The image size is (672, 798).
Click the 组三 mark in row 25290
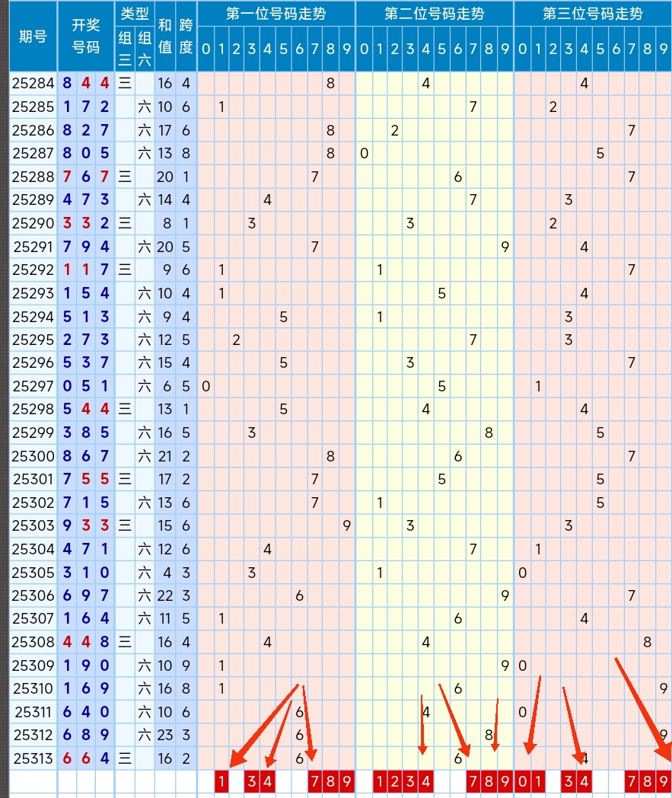(125, 223)
